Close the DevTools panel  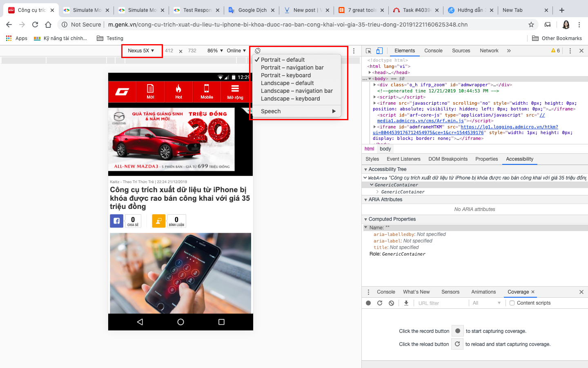click(x=581, y=51)
